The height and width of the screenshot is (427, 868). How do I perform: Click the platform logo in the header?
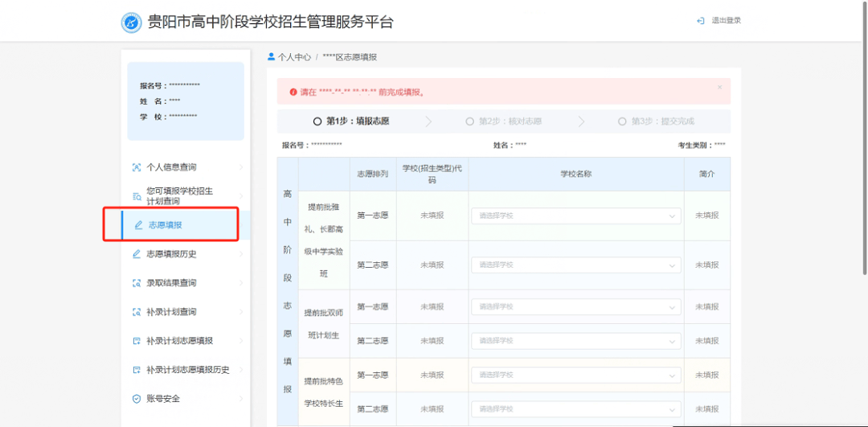(x=131, y=22)
